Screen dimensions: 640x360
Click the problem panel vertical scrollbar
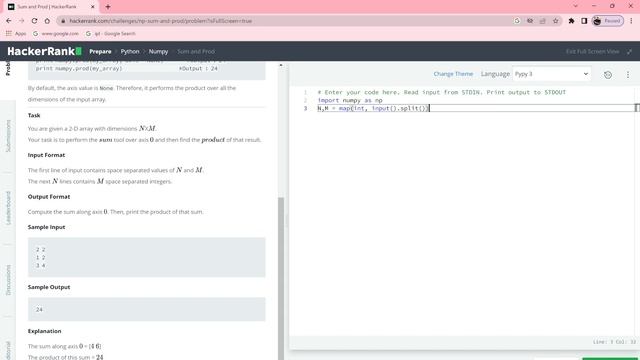point(281,278)
